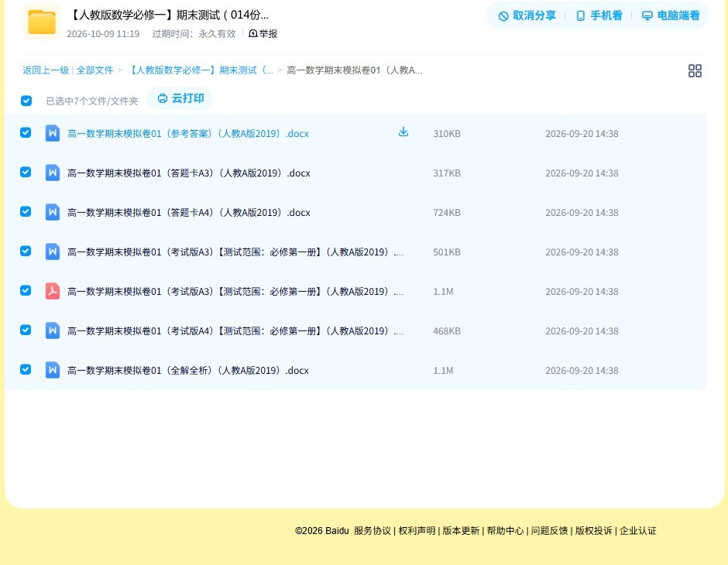Click the 724KB size value

tap(447, 212)
